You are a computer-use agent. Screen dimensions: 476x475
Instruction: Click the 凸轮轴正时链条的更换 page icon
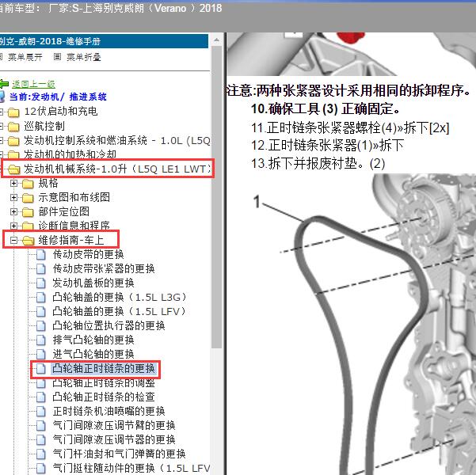click(x=41, y=369)
